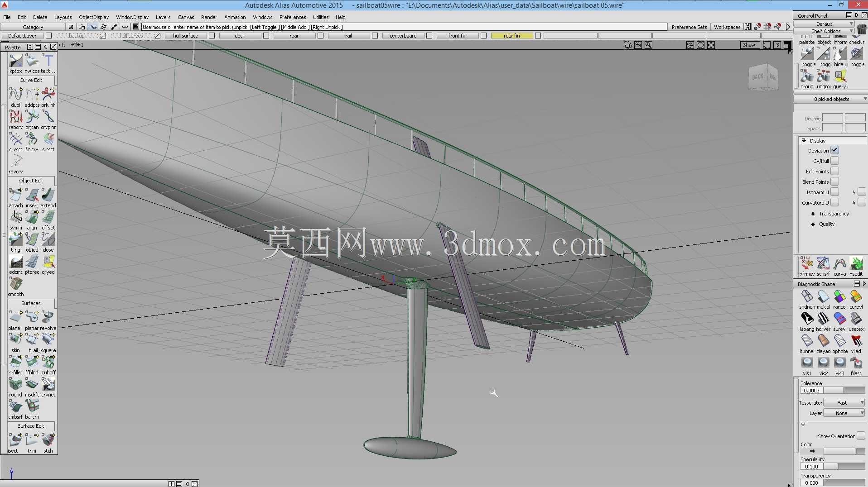This screenshot has width=868, height=487.
Task: Enable the Blend Points checkbox
Action: [834, 181]
